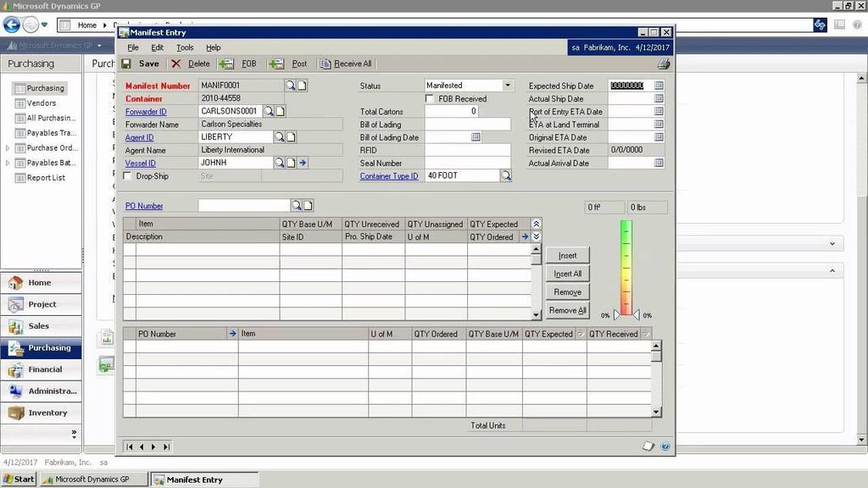The height and width of the screenshot is (488, 868).
Task: Open lookup for Manifest Number
Action: coord(290,86)
